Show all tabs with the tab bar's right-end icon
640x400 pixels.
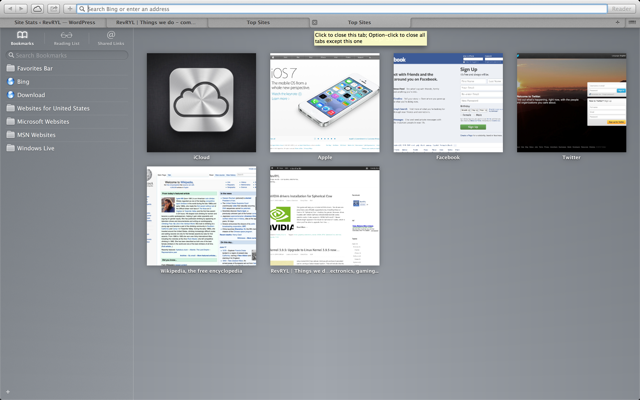click(x=632, y=22)
